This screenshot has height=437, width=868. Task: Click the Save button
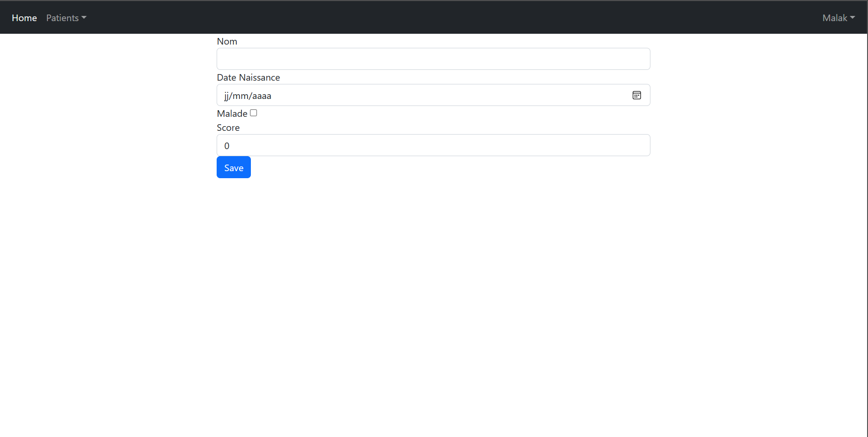click(x=233, y=167)
